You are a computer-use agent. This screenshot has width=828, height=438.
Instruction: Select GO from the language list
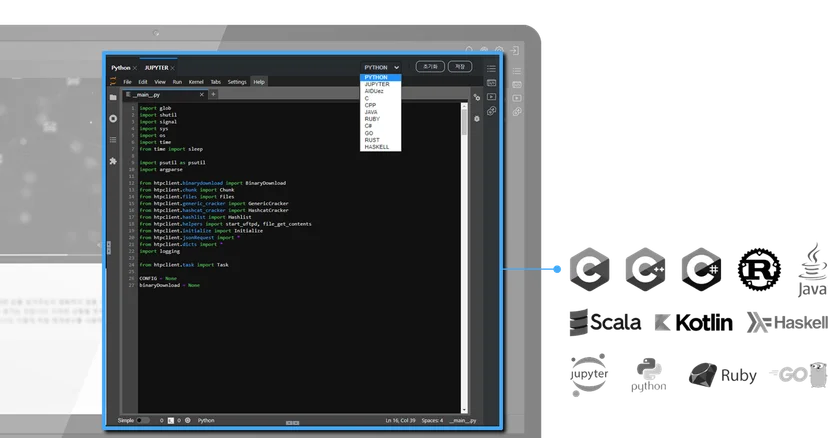[380, 133]
